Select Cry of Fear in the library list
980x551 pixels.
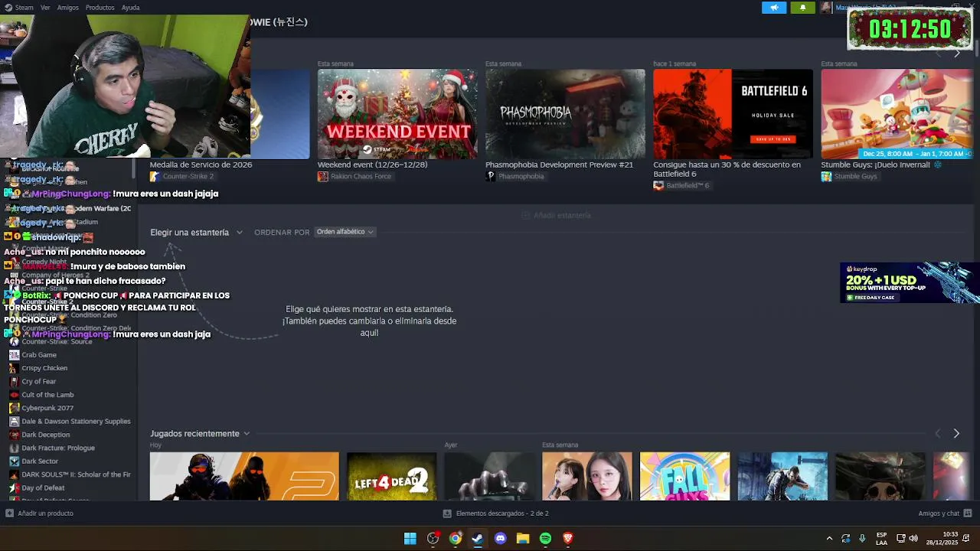(39, 381)
